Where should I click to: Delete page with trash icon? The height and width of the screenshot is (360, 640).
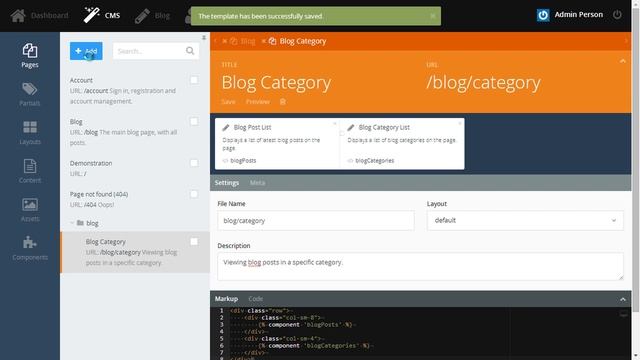282,102
